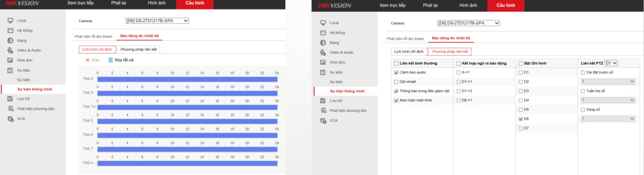Select the blue Thứ 7 schedule timeline row

[187, 149]
